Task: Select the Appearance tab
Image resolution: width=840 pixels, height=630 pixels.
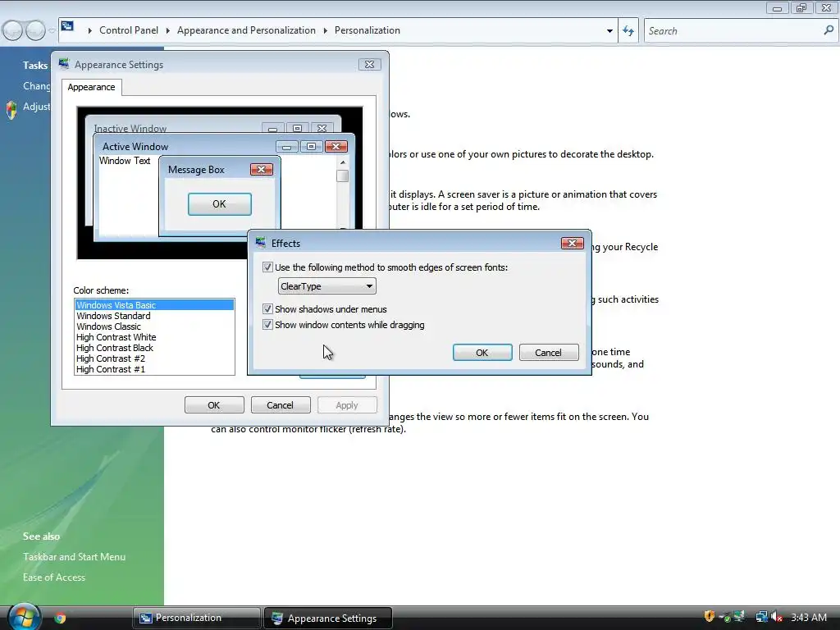Action: pyautogui.click(x=91, y=87)
